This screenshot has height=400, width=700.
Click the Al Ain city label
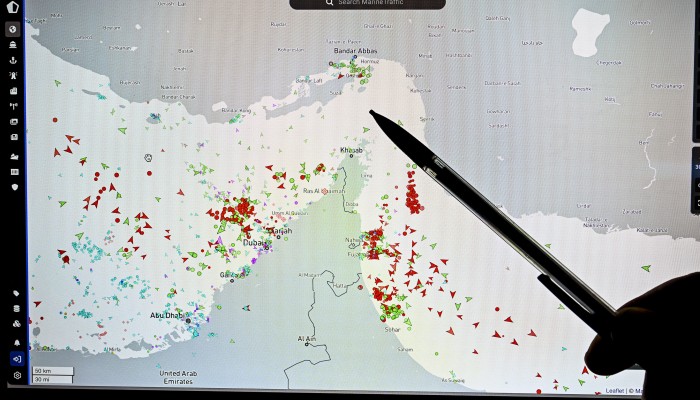point(306,339)
